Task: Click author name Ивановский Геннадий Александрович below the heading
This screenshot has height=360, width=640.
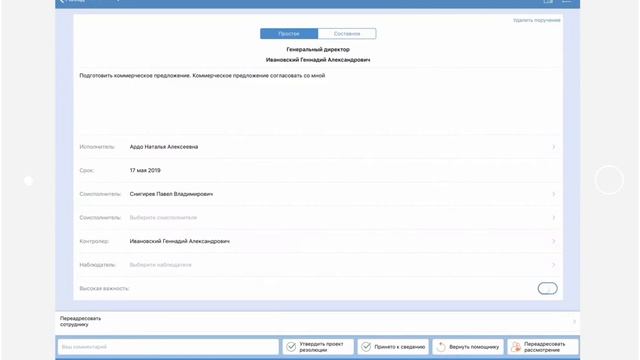Action: coord(318,60)
